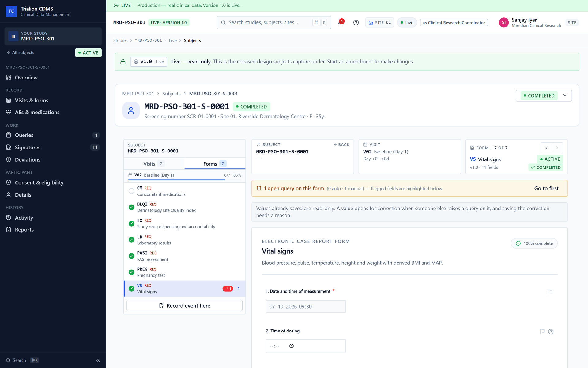Click the subject avatar icon
The height and width of the screenshot is (368, 588).
click(x=131, y=110)
